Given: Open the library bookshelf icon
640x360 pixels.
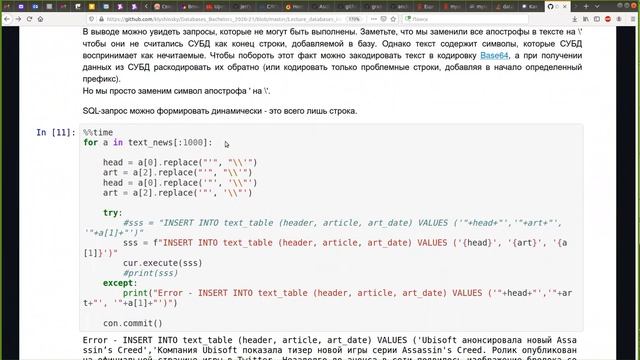Looking at the screenshot, I should tap(586, 19).
